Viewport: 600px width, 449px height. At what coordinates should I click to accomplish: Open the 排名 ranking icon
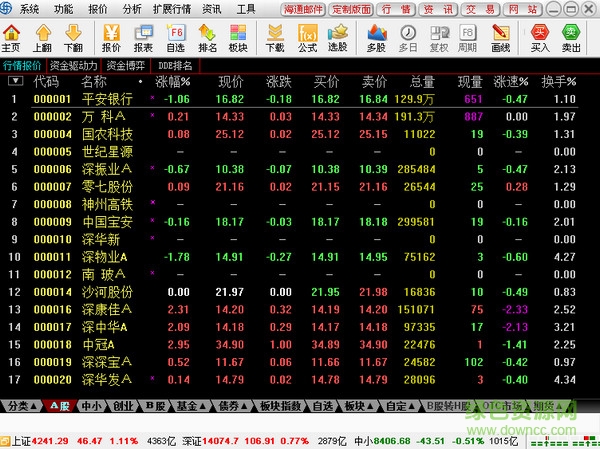(207, 38)
